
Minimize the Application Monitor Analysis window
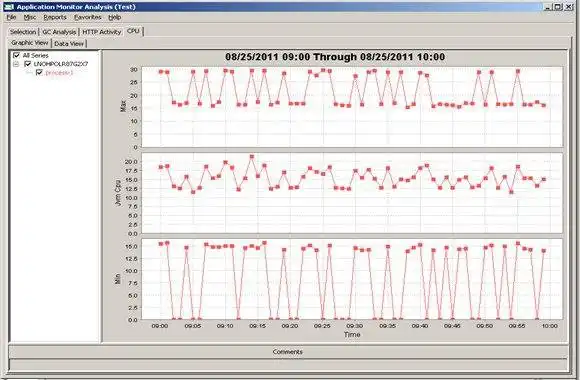point(549,7)
